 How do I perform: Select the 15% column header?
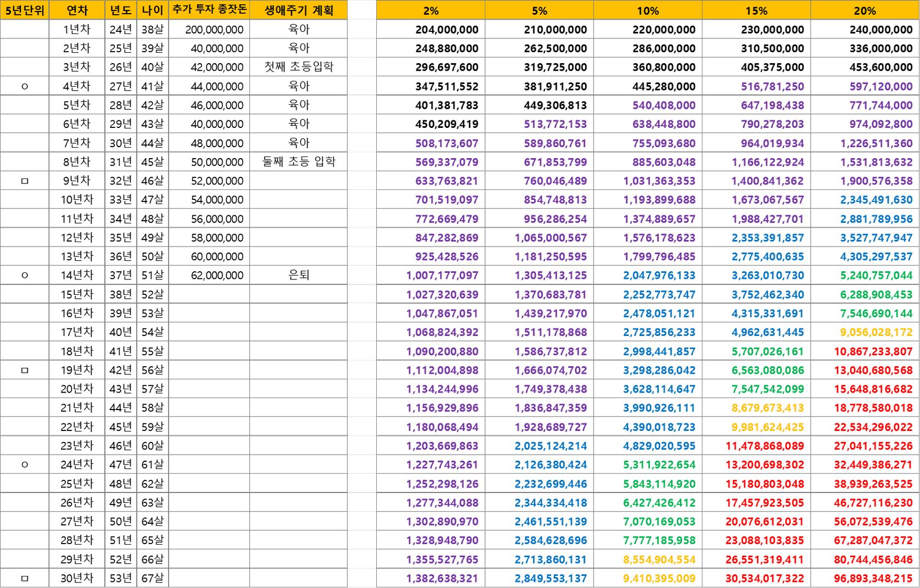click(756, 10)
